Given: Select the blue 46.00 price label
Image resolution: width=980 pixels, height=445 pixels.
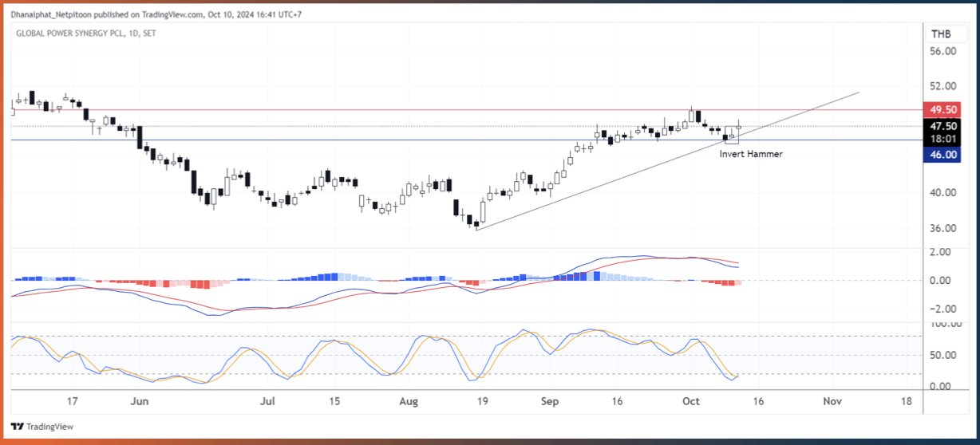Looking at the screenshot, I should (943, 155).
